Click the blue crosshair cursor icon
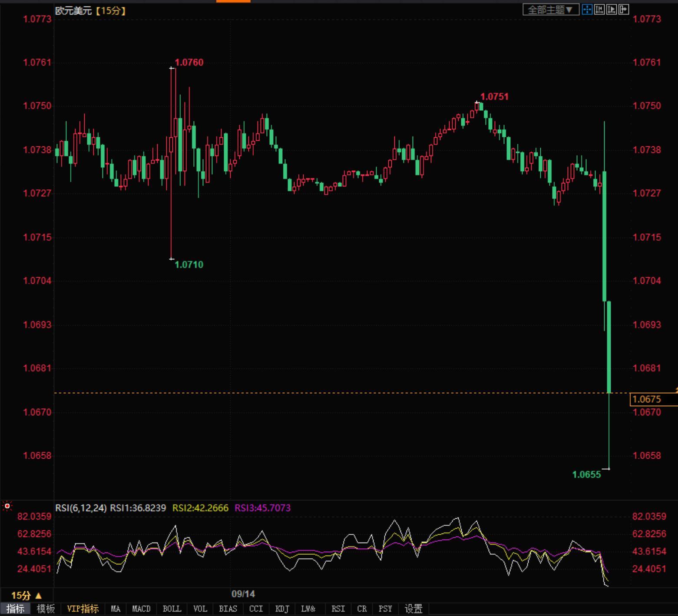The width and height of the screenshot is (678, 616). pos(587,10)
